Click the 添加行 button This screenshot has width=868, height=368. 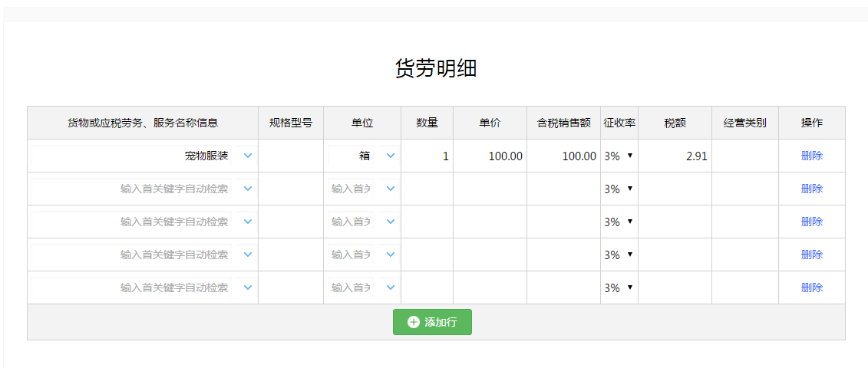(432, 322)
